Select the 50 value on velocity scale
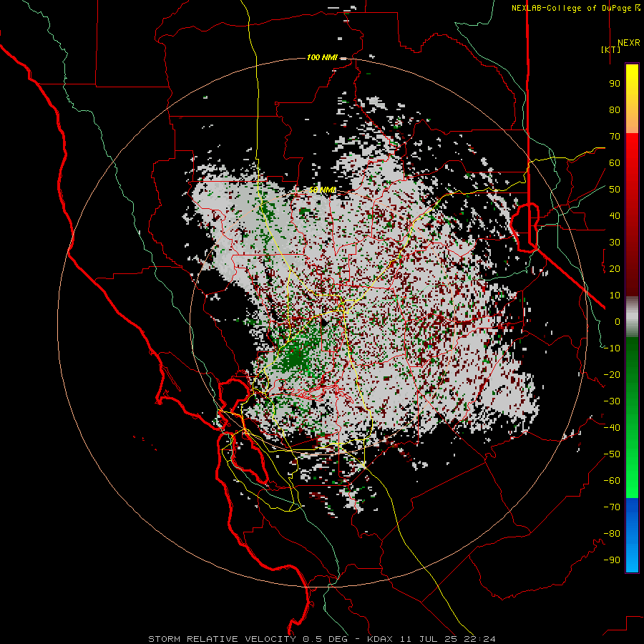644x644 pixels. (x=615, y=190)
